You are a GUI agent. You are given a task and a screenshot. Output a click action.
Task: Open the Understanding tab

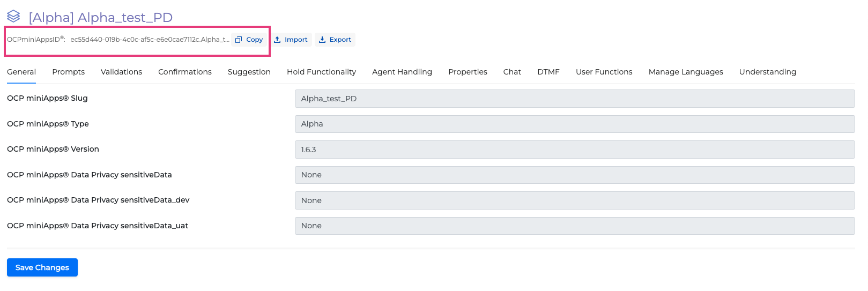[767, 72]
